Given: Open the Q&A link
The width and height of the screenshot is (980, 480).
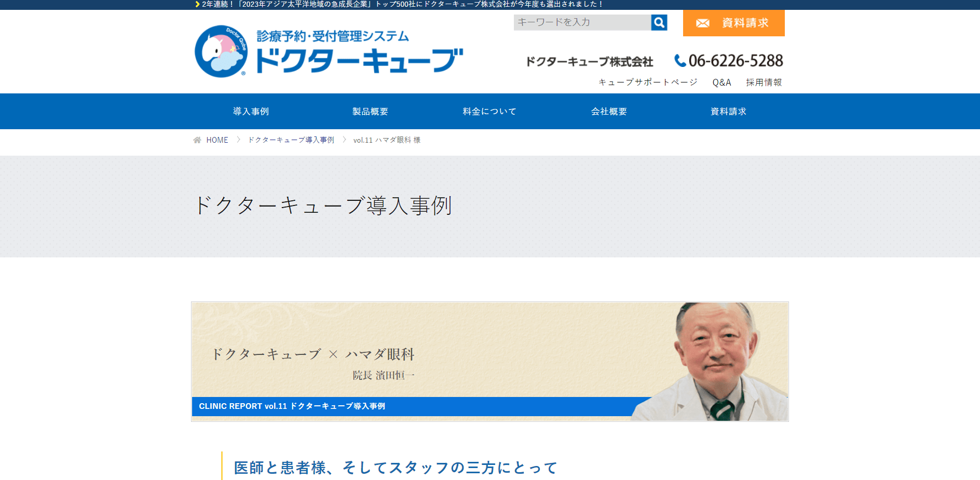Looking at the screenshot, I should tap(722, 82).
